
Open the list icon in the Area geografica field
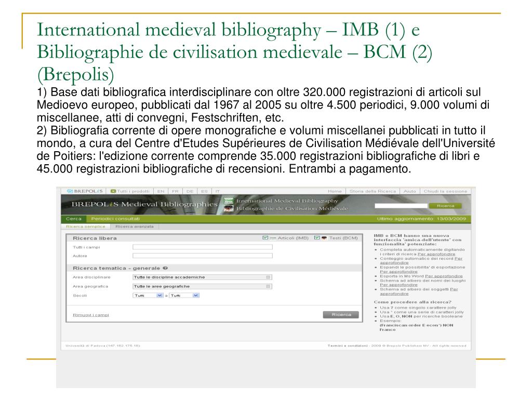(x=268, y=286)
